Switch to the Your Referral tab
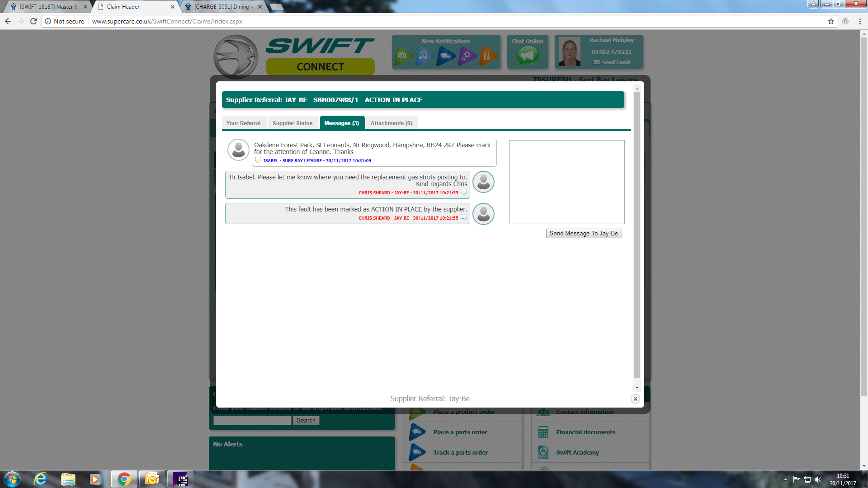The image size is (868, 488). pos(243,123)
